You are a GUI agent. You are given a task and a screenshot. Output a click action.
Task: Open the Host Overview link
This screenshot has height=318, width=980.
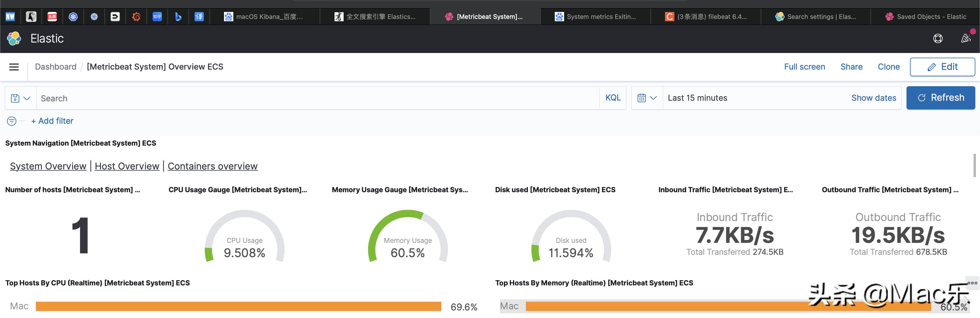pyautogui.click(x=127, y=166)
